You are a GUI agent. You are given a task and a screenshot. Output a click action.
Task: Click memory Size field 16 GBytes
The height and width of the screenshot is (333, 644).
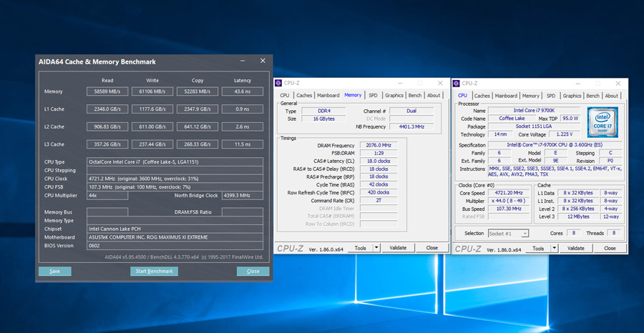[x=323, y=119]
